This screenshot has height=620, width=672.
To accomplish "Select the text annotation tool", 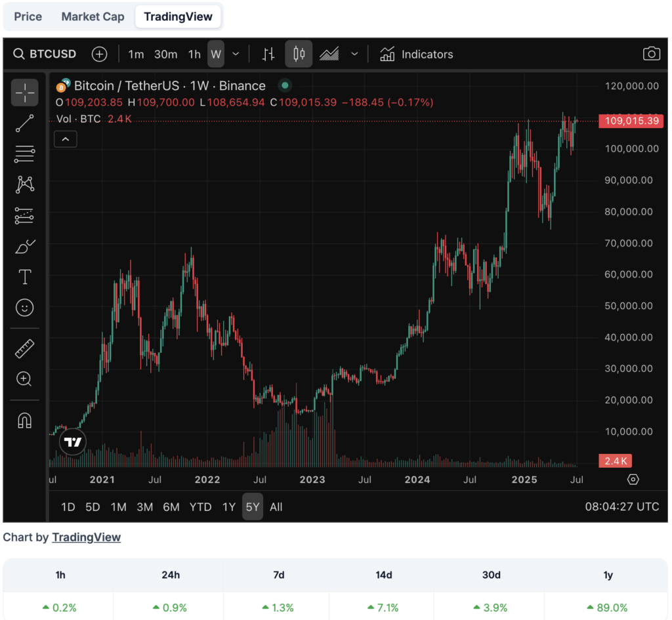I will (24, 278).
